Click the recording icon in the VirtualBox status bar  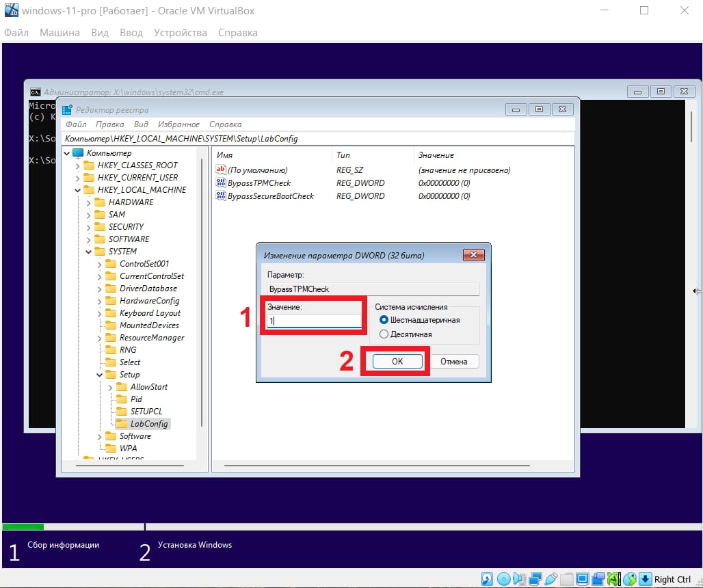point(598,579)
